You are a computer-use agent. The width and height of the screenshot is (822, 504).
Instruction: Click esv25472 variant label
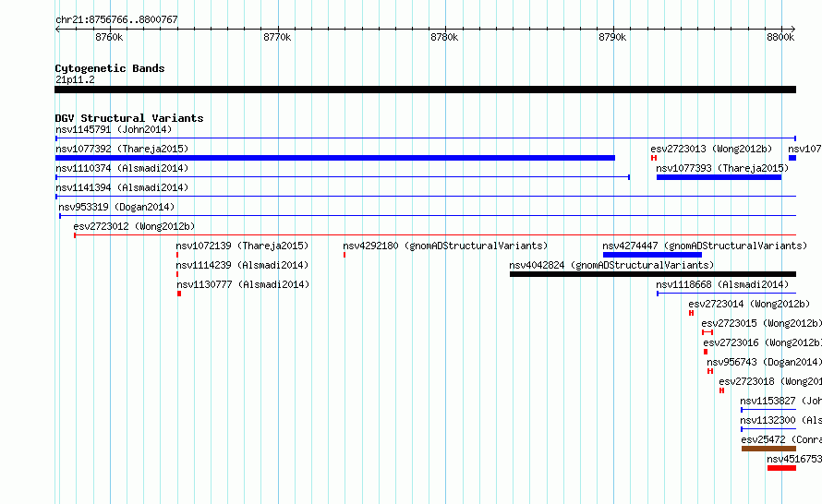[781, 439]
